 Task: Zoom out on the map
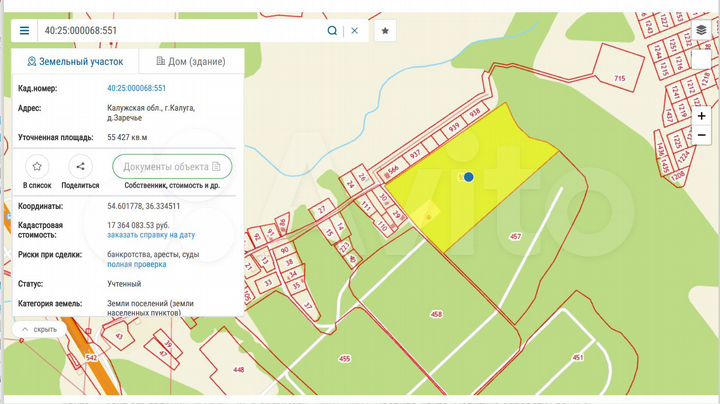pyautogui.click(x=702, y=134)
